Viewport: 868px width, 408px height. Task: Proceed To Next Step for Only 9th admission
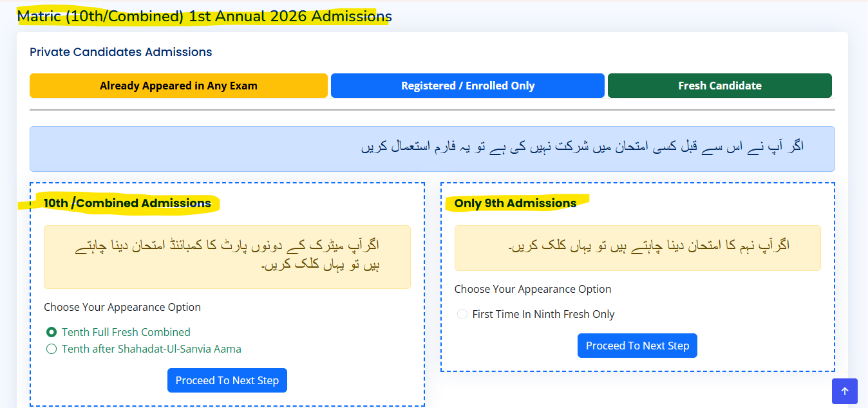click(637, 346)
